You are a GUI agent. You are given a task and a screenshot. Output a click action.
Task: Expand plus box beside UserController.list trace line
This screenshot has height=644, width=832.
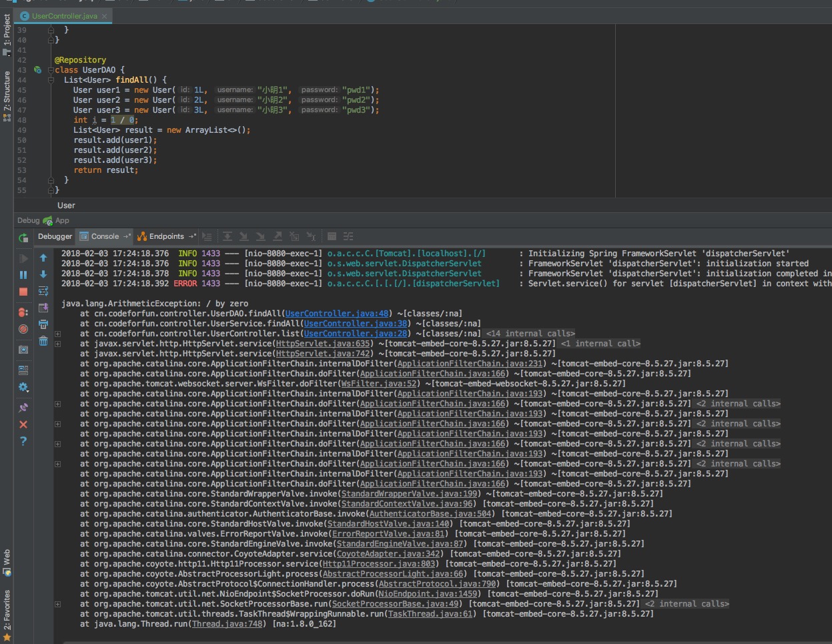coord(58,334)
